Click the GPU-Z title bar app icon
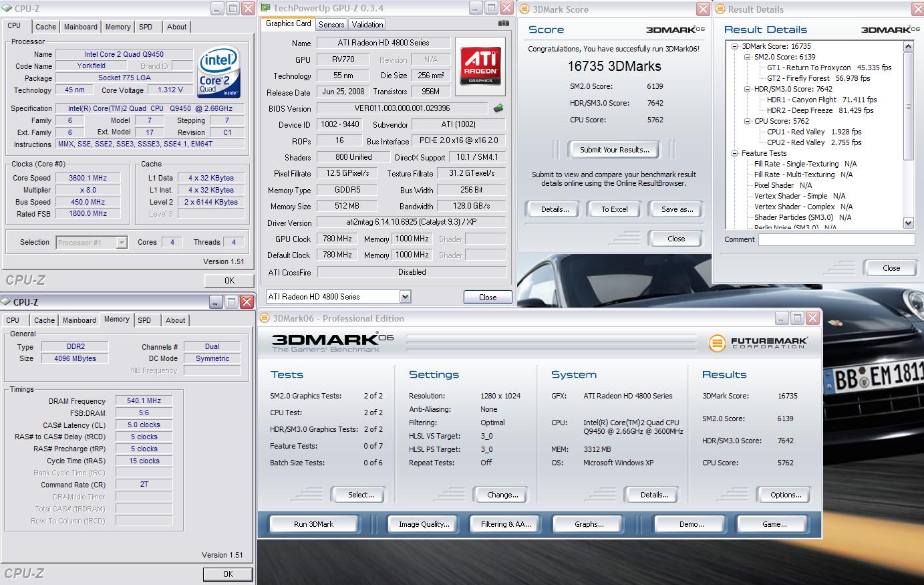The height and width of the screenshot is (585, 924). pyautogui.click(x=265, y=9)
